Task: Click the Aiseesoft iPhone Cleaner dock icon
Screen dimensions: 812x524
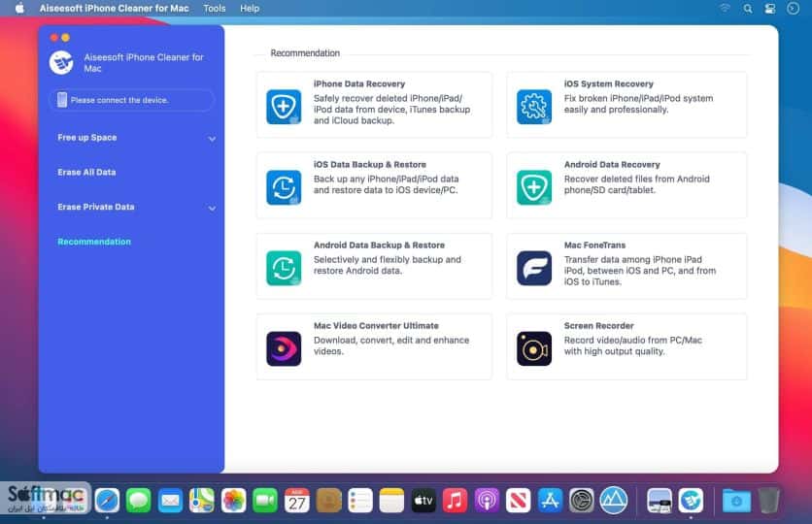Action: point(691,500)
